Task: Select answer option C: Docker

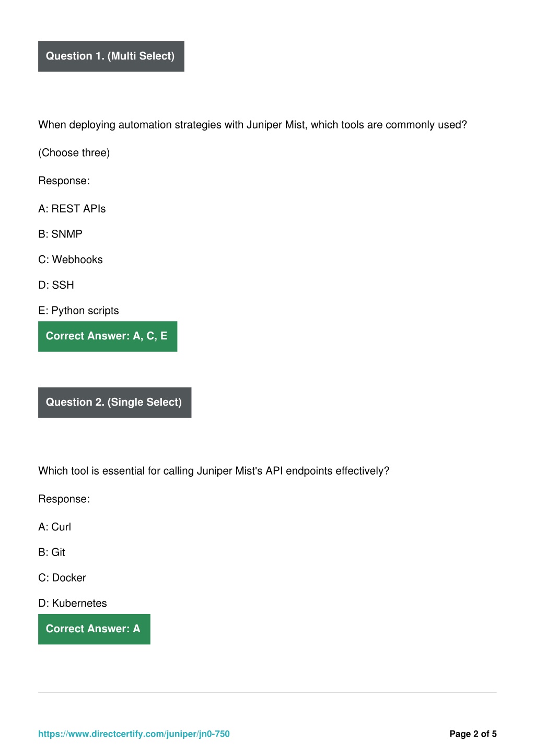Action: click(x=62, y=578)
